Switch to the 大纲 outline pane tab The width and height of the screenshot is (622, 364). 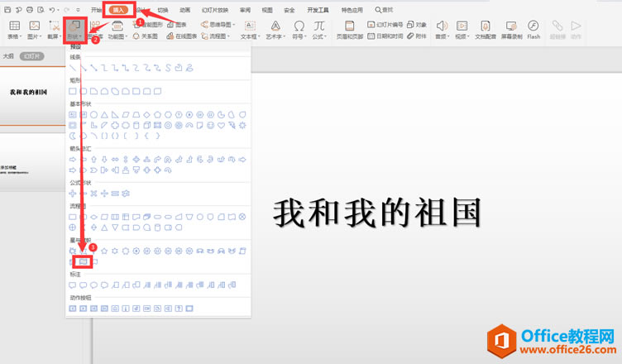coord(8,56)
